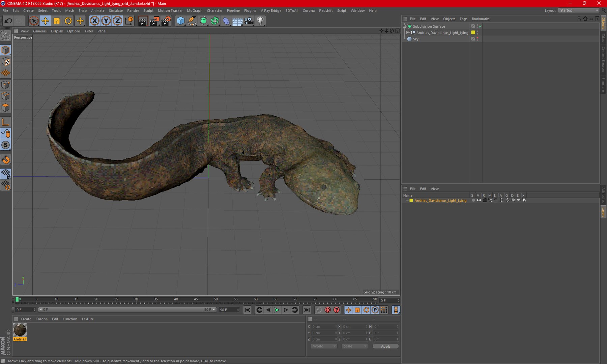This screenshot has width=607, height=364.
Task: Click yellow Andrias layer color swatch in Layers
Action: tap(411, 201)
